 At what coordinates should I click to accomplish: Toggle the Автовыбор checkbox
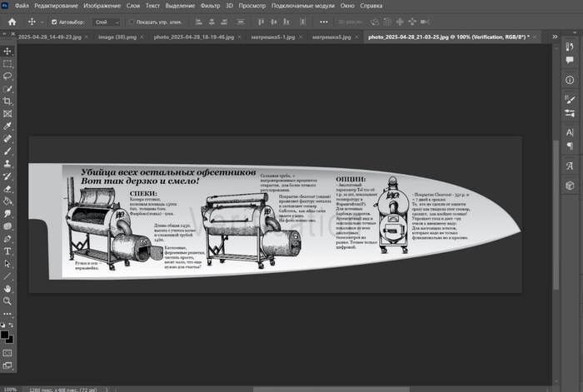click(55, 22)
